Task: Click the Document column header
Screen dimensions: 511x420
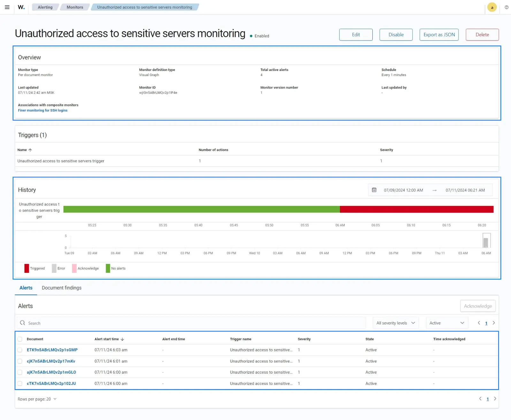Action: (35, 339)
